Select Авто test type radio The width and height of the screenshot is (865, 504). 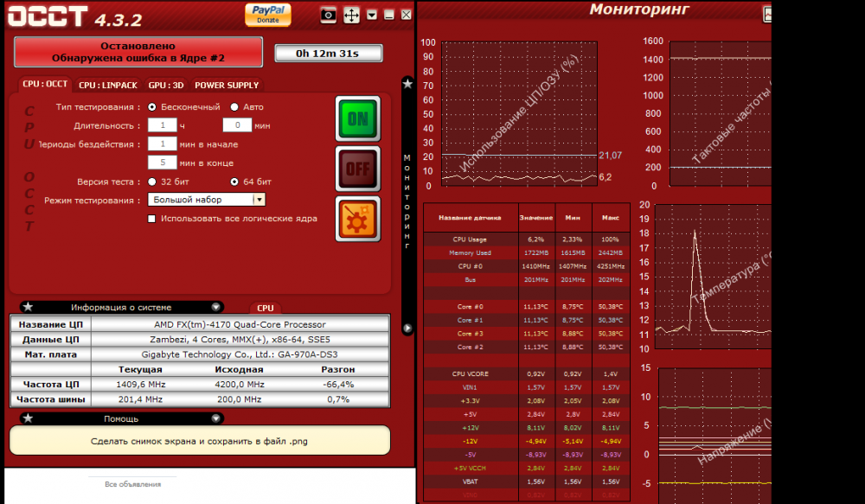pos(234,107)
